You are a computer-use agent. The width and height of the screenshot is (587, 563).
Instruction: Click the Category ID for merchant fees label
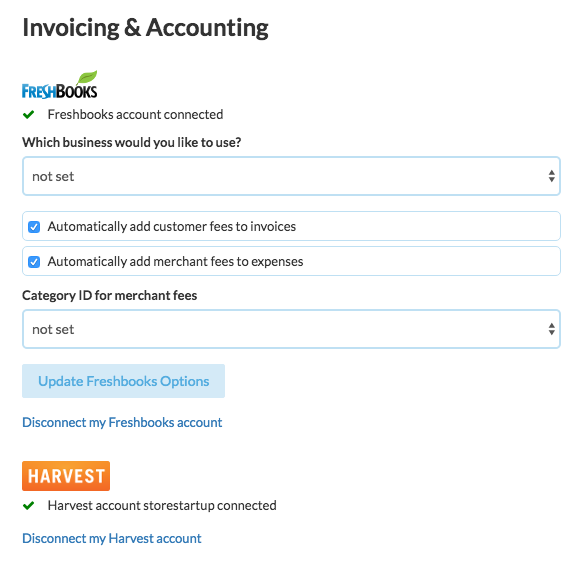tap(109, 296)
